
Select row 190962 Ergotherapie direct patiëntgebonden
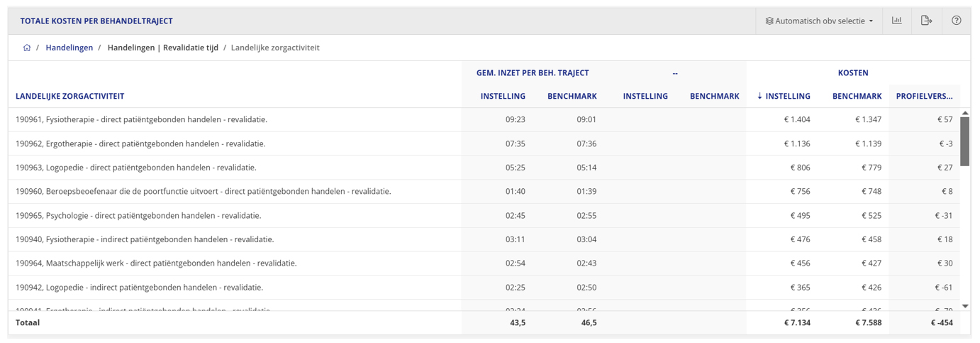[x=484, y=143]
